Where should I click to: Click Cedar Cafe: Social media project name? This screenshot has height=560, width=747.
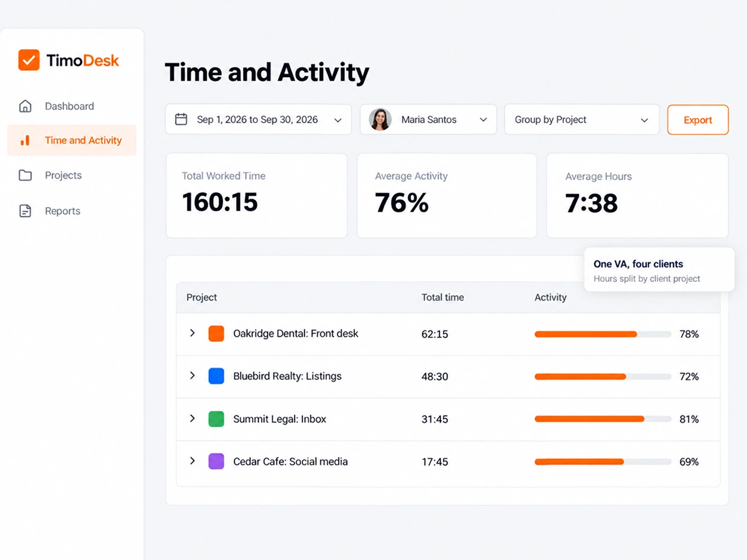pyautogui.click(x=290, y=461)
